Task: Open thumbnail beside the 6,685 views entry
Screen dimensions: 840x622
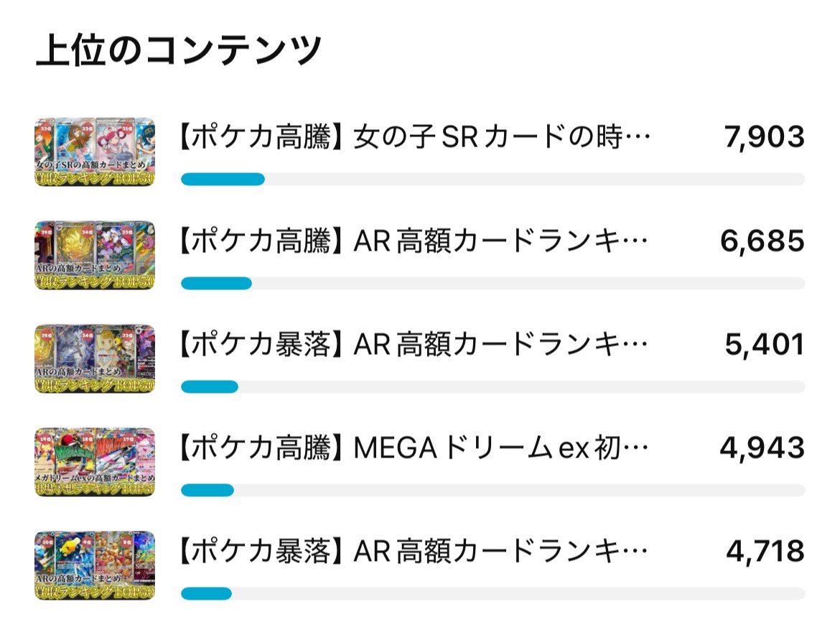Action: (94, 256)
